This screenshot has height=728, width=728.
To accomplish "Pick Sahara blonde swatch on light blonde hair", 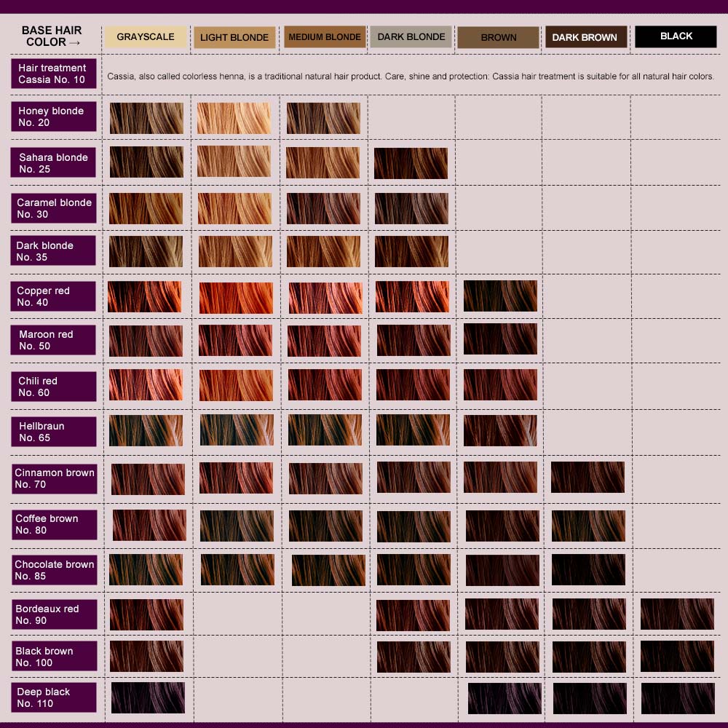I will click(x=234, y=162).
